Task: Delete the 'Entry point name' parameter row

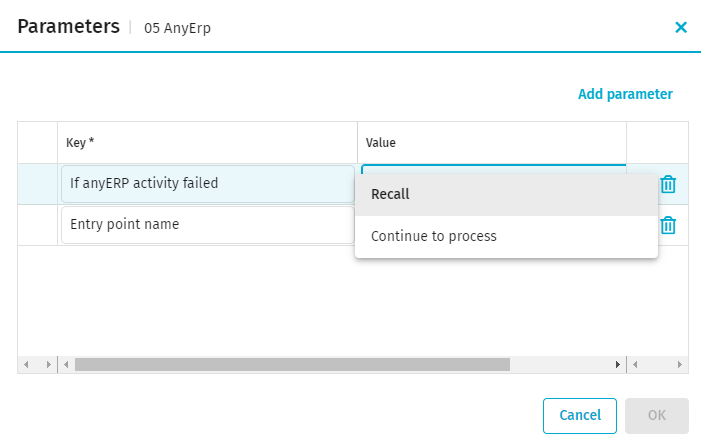Action: pyautogui.click(x=668, y=225)
